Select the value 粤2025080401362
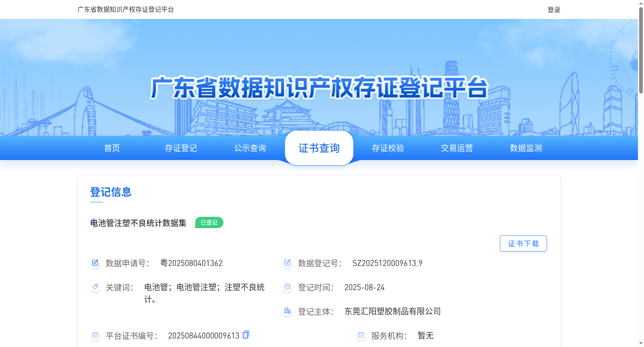The width and height of the screenshot is (644, 347). 192,263
